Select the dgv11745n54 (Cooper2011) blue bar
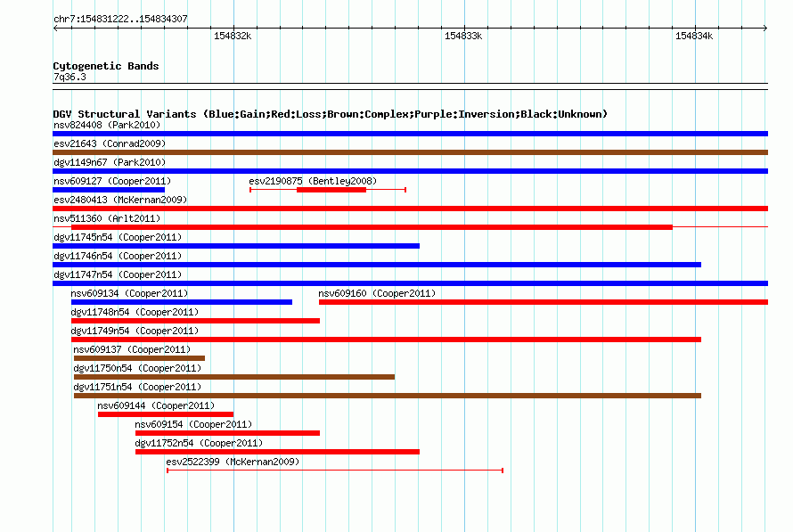Screen dimensions: 793x532 236,246
